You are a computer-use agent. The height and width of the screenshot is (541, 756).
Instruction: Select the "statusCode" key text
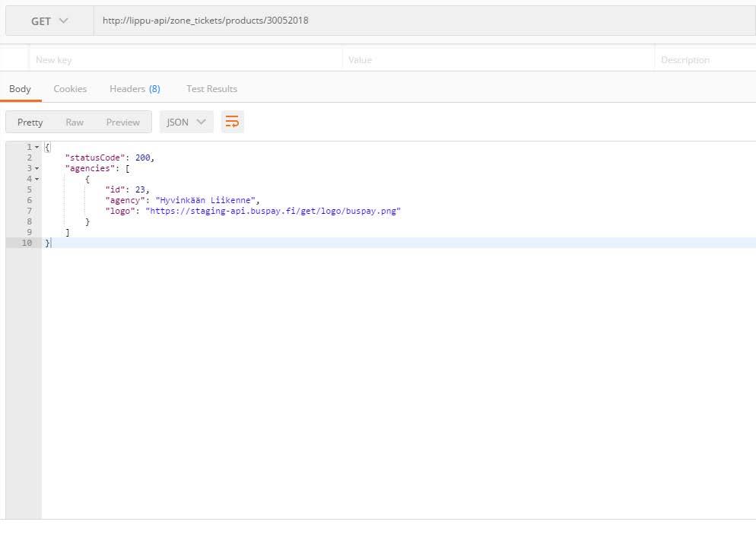(x=95, y=158)
